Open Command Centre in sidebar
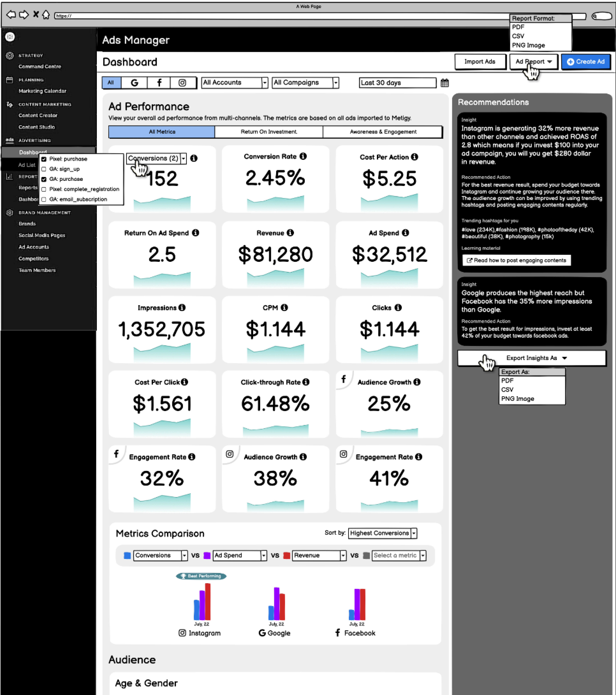 [x=40, y=67]
